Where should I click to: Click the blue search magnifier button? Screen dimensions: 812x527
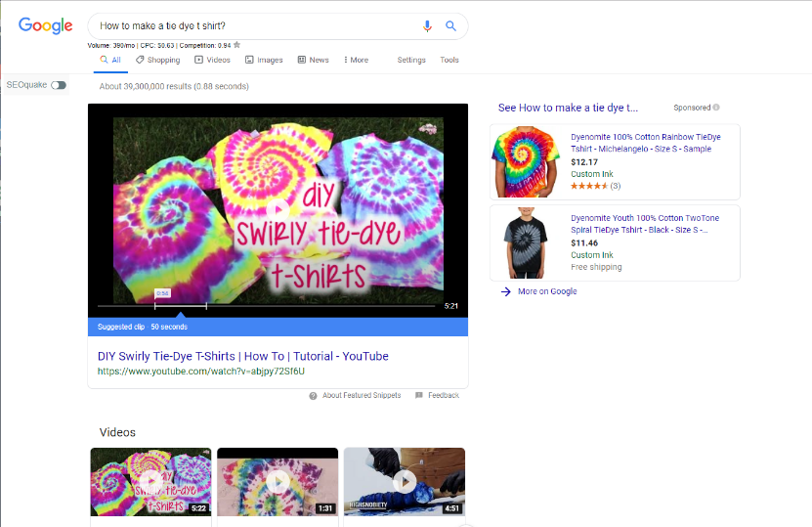point(451,25)
